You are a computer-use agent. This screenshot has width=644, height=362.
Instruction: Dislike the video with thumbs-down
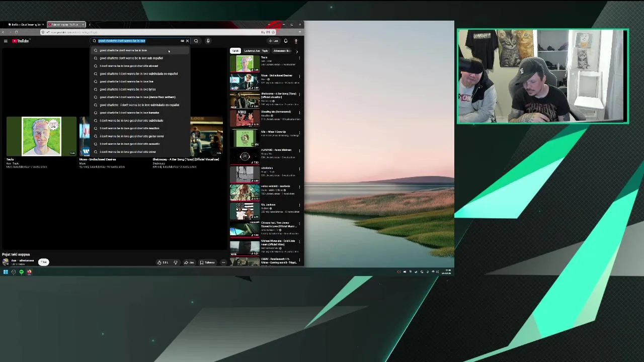pos(175,262)
